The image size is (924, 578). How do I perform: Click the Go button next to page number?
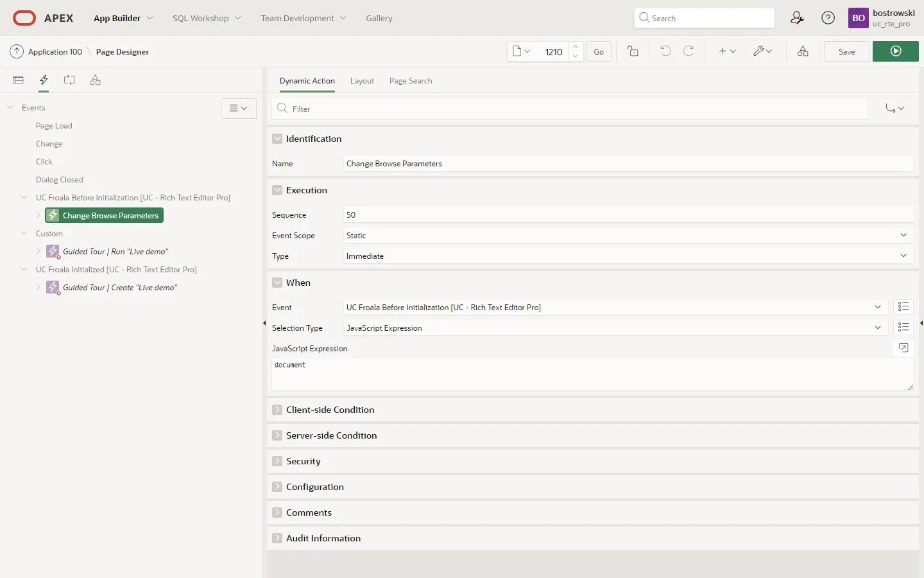coord(598,51)
